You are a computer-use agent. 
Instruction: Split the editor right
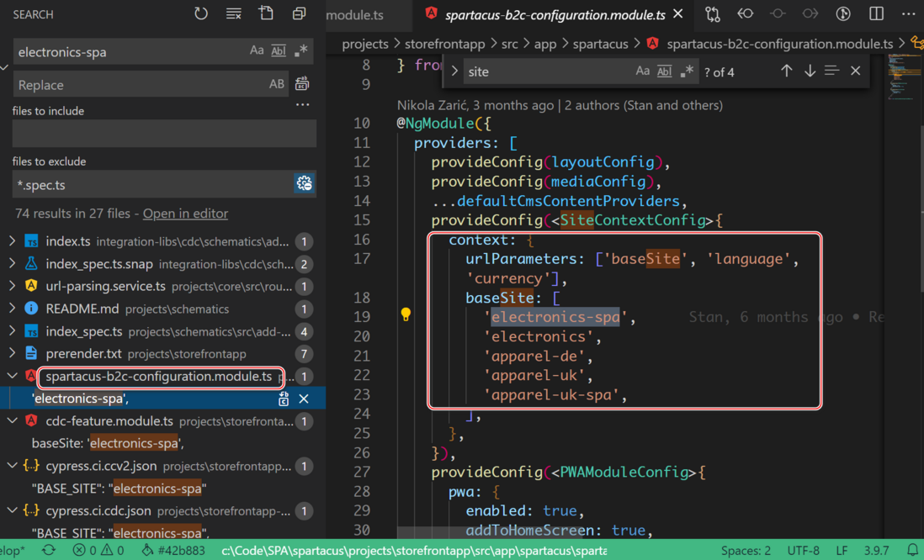tap(876, 13)
